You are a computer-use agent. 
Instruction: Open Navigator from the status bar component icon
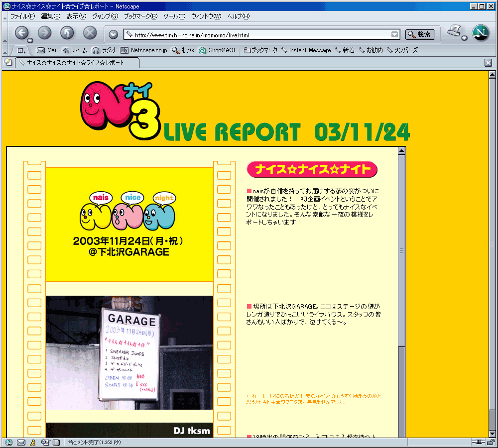(9, 443)
